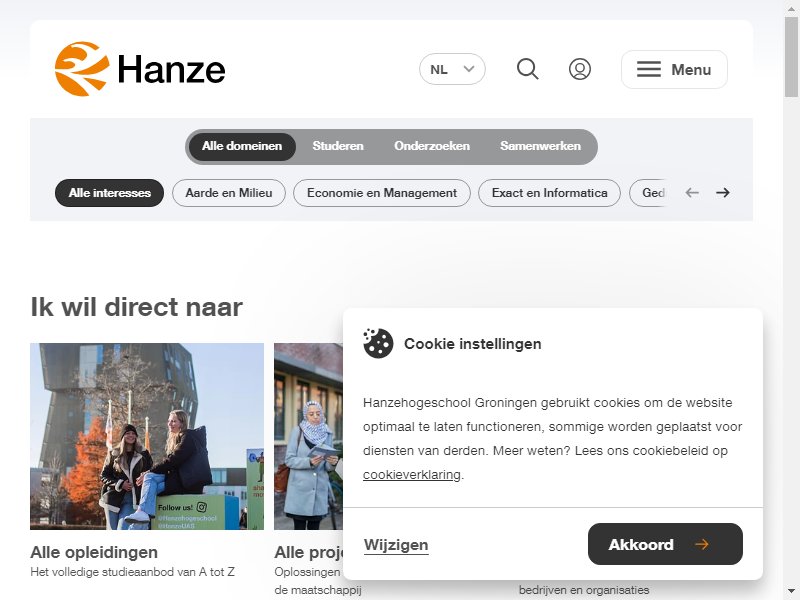This screenshot has height=600, width=800.
Task: Open the cookieverklaring link
Action: pos(412,474)
